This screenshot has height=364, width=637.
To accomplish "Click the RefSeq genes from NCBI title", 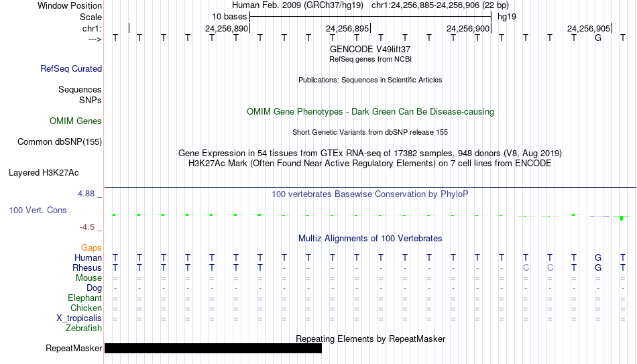I will pyautogui.click(x=371, y=59).
